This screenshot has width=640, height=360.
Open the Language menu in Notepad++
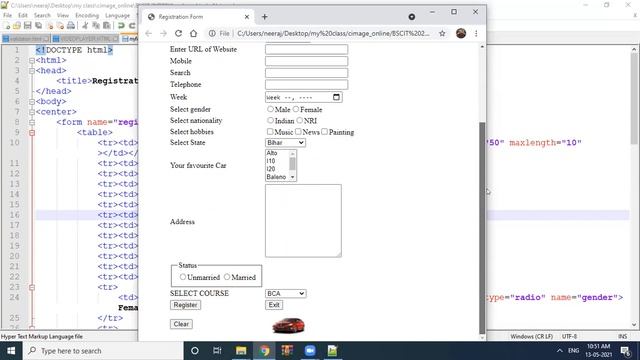118,16
